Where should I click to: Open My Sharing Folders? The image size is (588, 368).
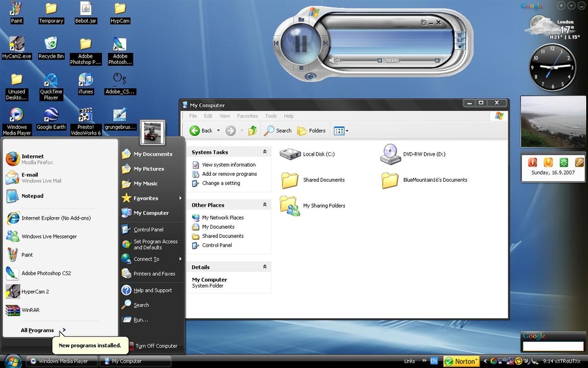pos(312,205)
